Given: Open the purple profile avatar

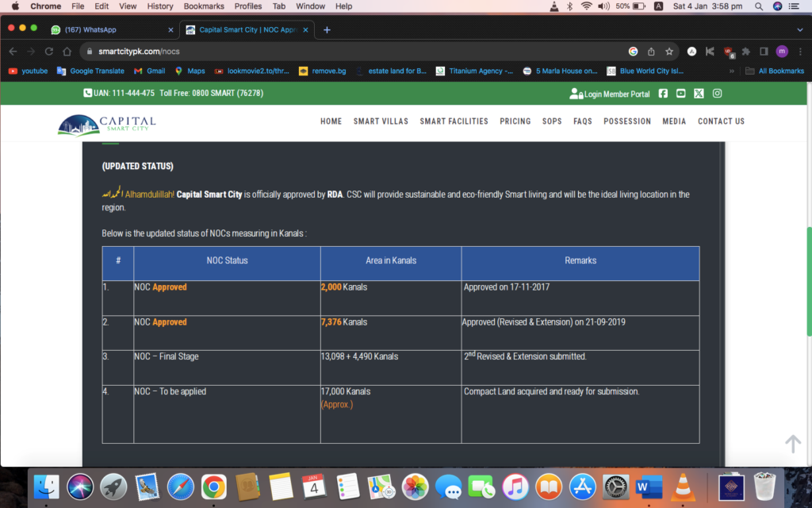Looking at the screenshot, I should [x=782, y=52].
